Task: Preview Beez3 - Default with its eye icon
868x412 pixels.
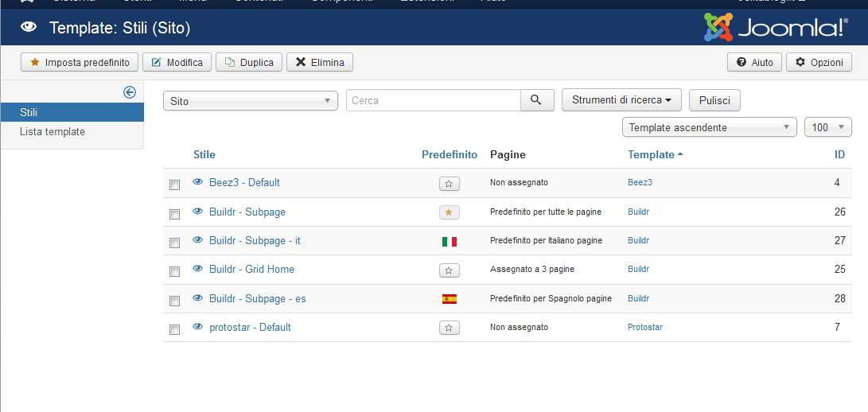Action: [x=197, y=181]
